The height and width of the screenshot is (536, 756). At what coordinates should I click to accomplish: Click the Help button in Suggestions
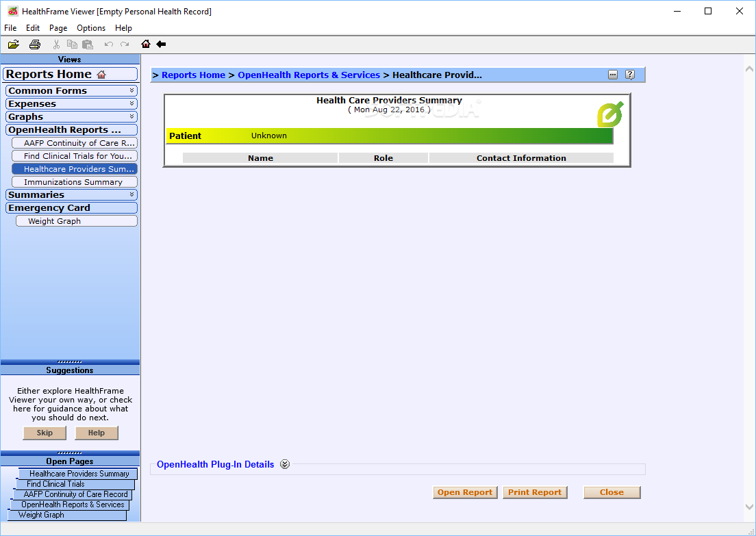click(x=97, y=433)
